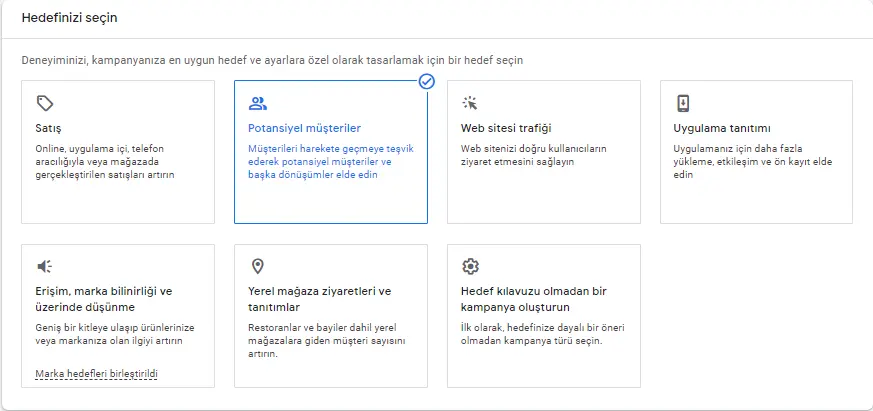Click the location pin icon for Yerel mağaza
Viewport: 873px width, 411px height.
257,267
